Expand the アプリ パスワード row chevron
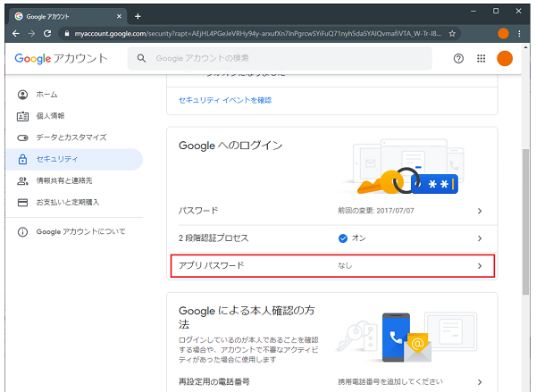The height and width of the screenshot is (392, 536). tap(479, 266)
